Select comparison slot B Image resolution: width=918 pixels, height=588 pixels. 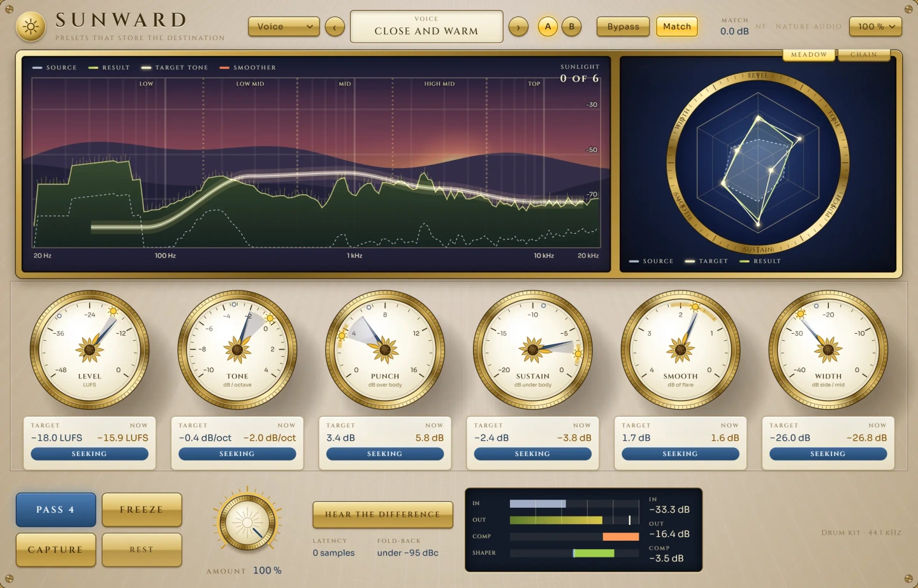point(572,27)
